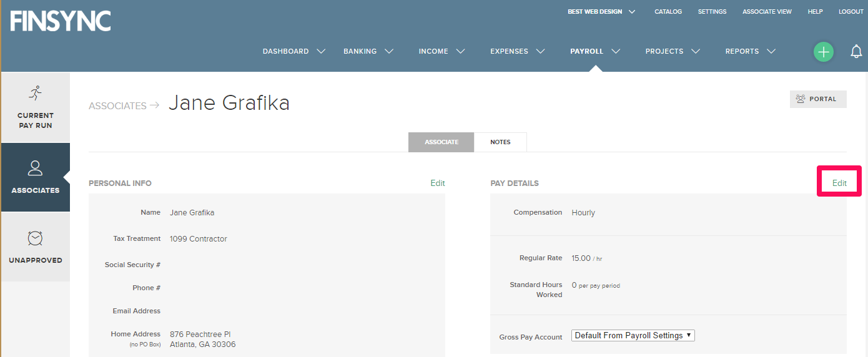Screen dimensions: 868x357
Task: Click the green plus add button
Action: click(823, 52)
